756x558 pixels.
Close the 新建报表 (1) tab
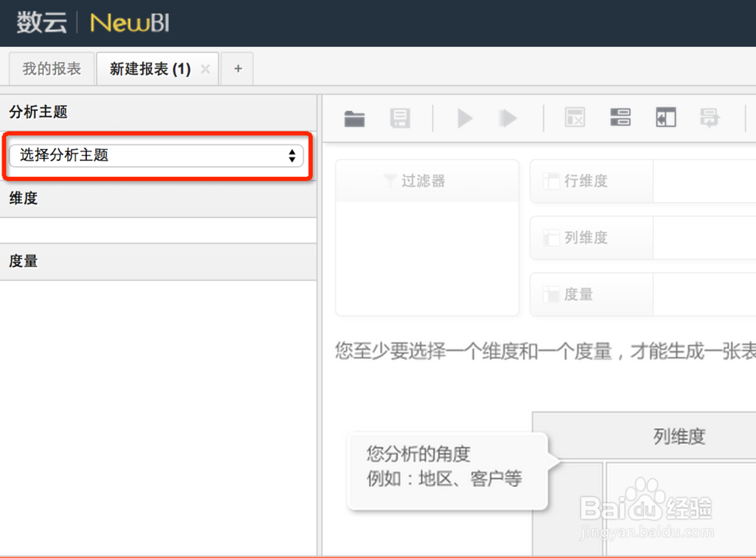(206, 69)
